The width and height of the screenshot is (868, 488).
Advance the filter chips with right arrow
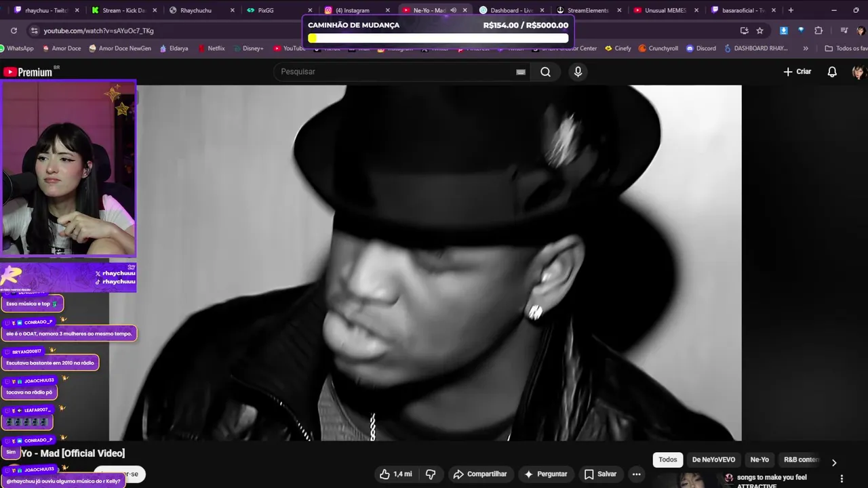click(834, 462)
